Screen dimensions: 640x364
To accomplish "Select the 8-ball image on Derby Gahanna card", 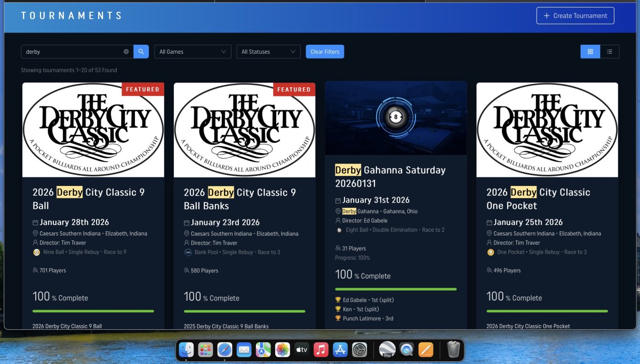I will pos(396,118).
